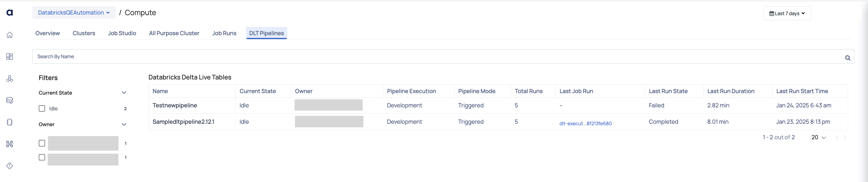Click the calendar icon in the date selector

tap(771, 14)
